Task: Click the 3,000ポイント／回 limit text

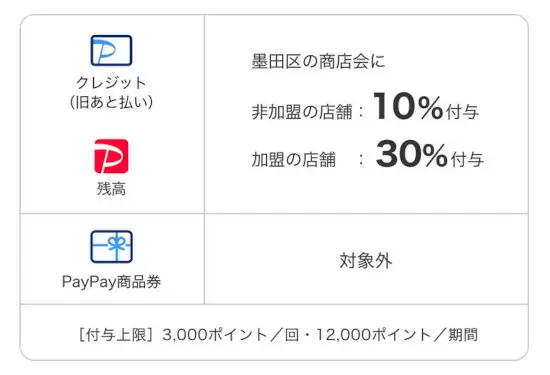Action: click(x=230, y=334)
